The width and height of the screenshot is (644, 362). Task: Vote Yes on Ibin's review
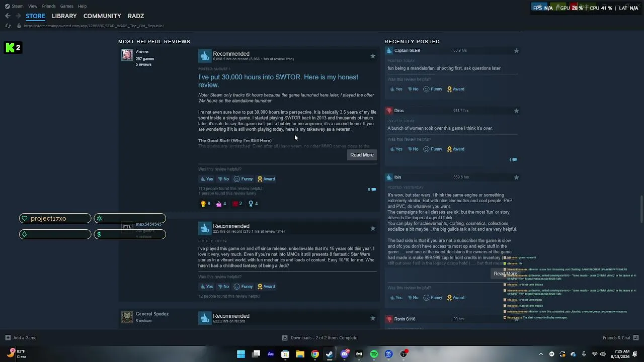point(396,298)
